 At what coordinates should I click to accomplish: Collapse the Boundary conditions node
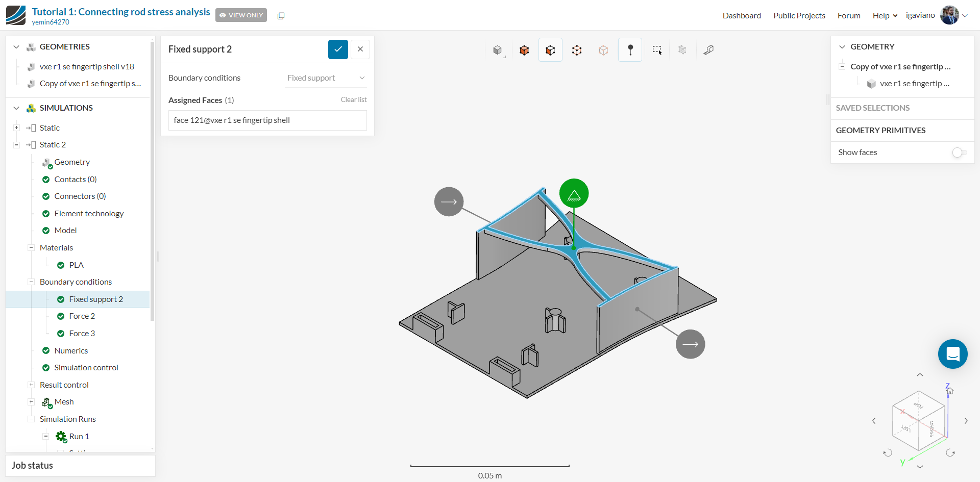point(31,282)
